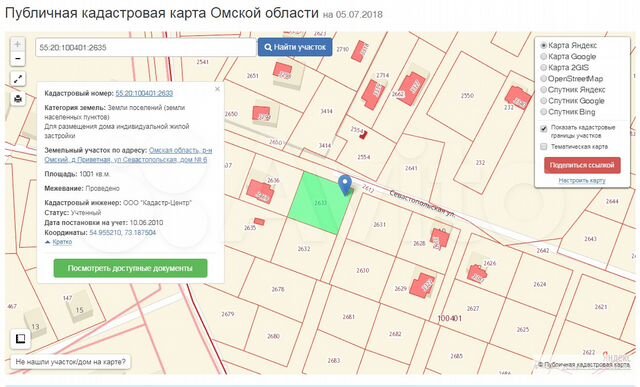Toggle fullscreen map mode icon

click(18, 79)
